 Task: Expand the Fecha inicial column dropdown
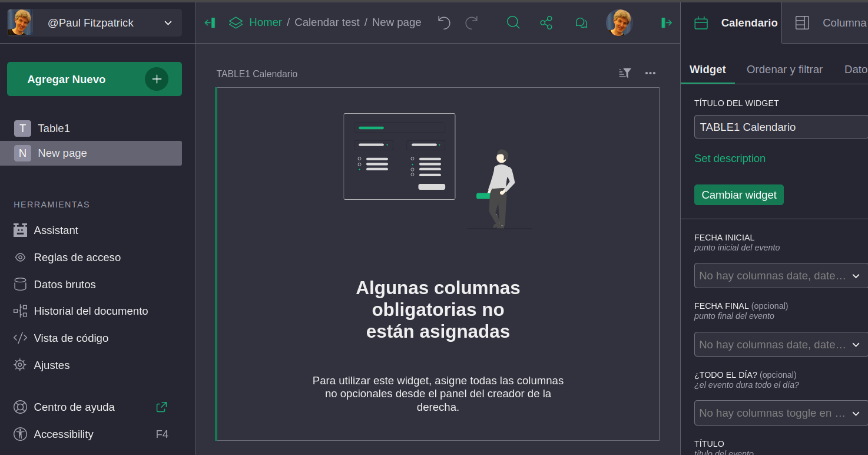click(781, 276)
